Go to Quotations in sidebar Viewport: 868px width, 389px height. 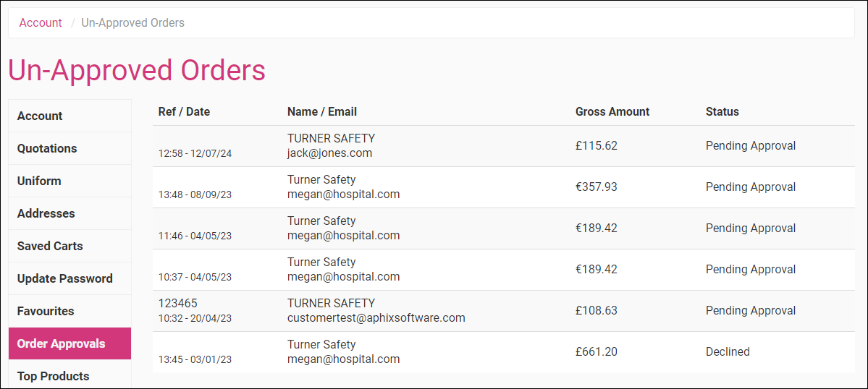coord(47,148)
